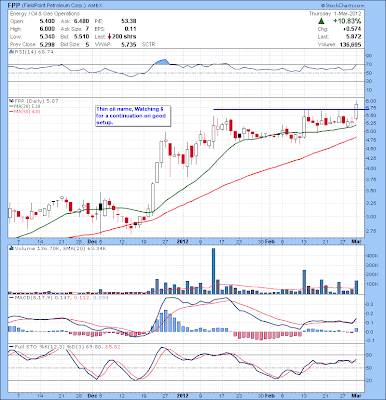The image size is (386, 400).
Task: Click the Volume legend bar icon
Action: pos(10,248)
